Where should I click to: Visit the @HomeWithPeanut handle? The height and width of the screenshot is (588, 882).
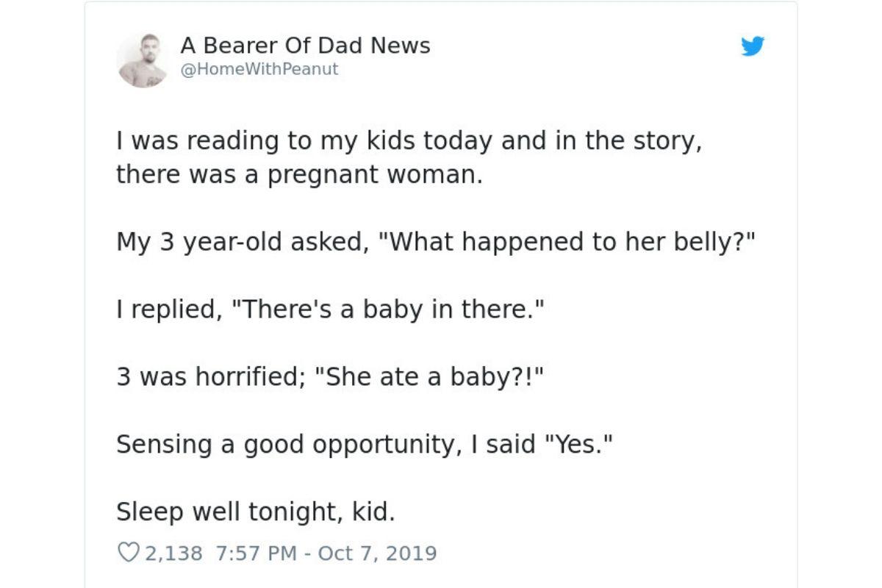[x=259, y=69]
